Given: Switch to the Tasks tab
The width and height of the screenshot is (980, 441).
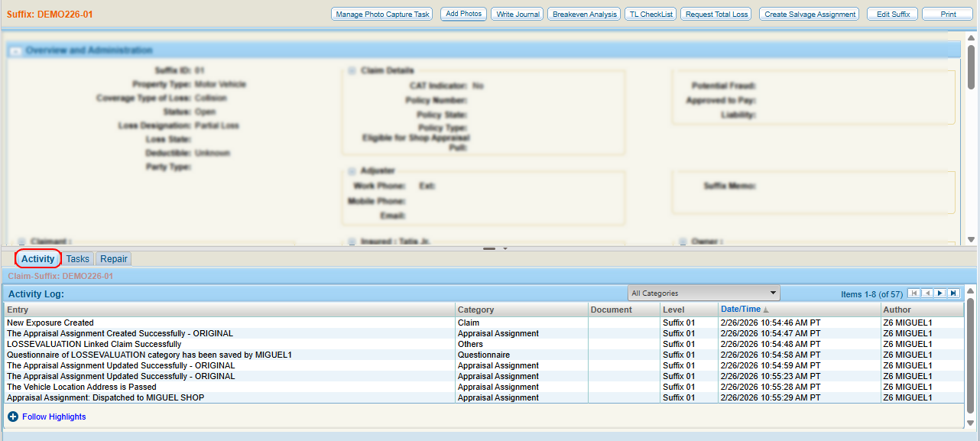Looking at the screenshot, I should click(77, 259).
